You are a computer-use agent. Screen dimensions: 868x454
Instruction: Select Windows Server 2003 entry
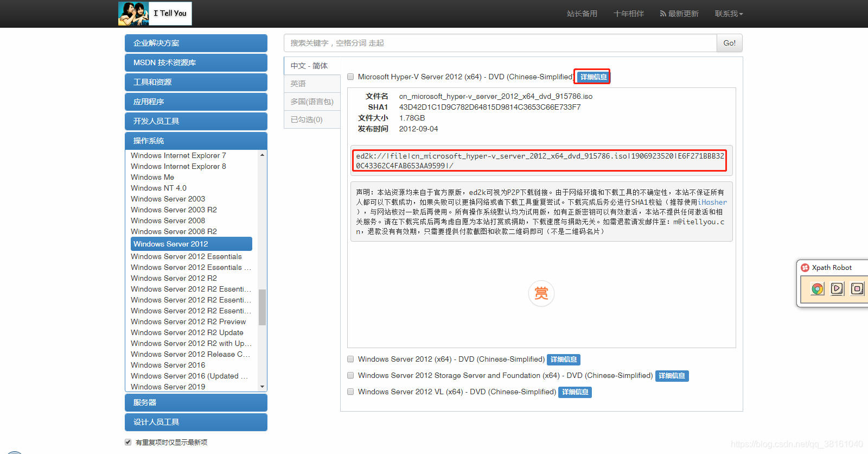(168, 199)
